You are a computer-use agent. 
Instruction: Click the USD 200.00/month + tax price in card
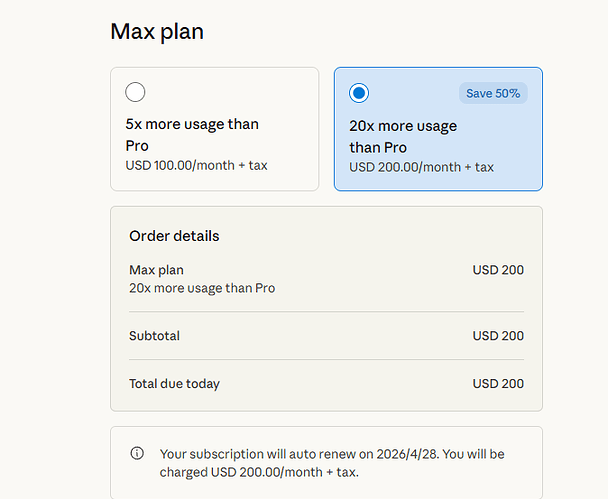421,167
